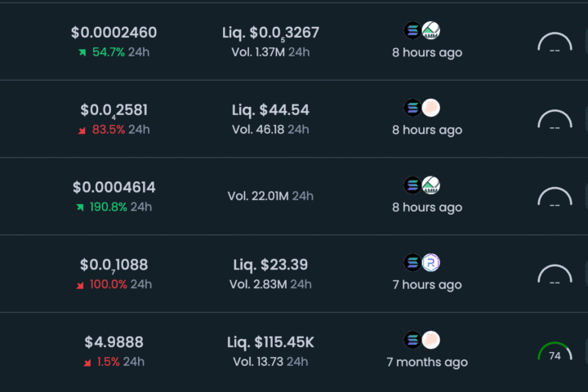Click the green score gauge showing 74
The height and width of the screenshot is (392, 588).
555,354
